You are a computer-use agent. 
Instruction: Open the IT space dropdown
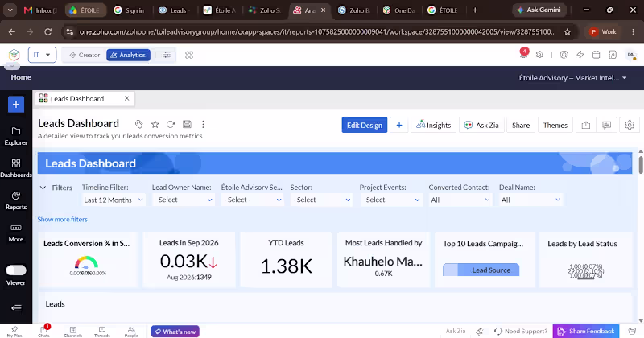[x=42, y=55]
